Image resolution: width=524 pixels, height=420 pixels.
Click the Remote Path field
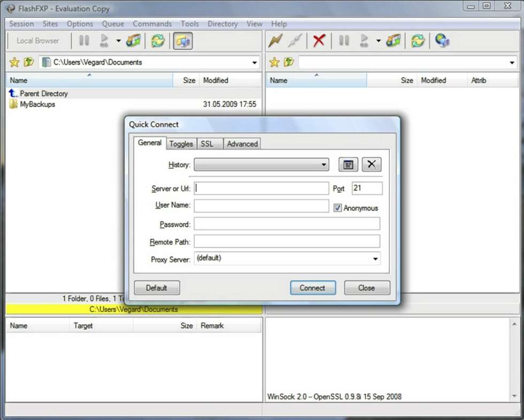[x=287, y=241]
